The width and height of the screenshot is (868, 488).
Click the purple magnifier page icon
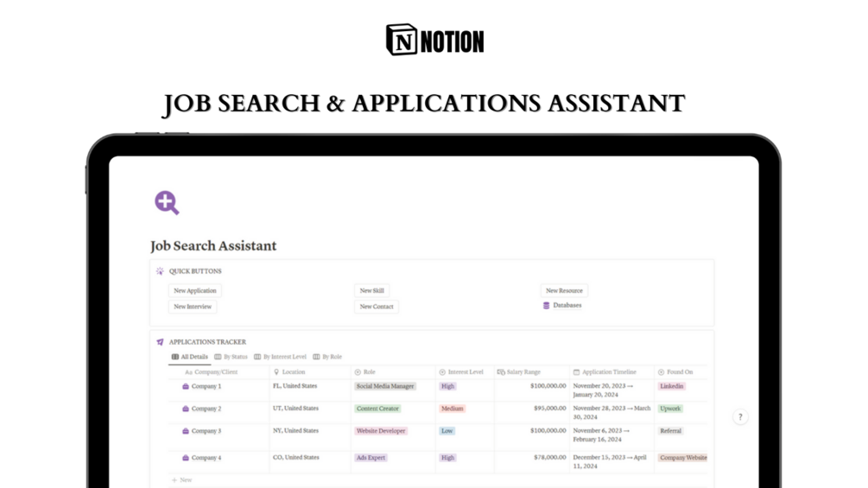click(167, 202)
